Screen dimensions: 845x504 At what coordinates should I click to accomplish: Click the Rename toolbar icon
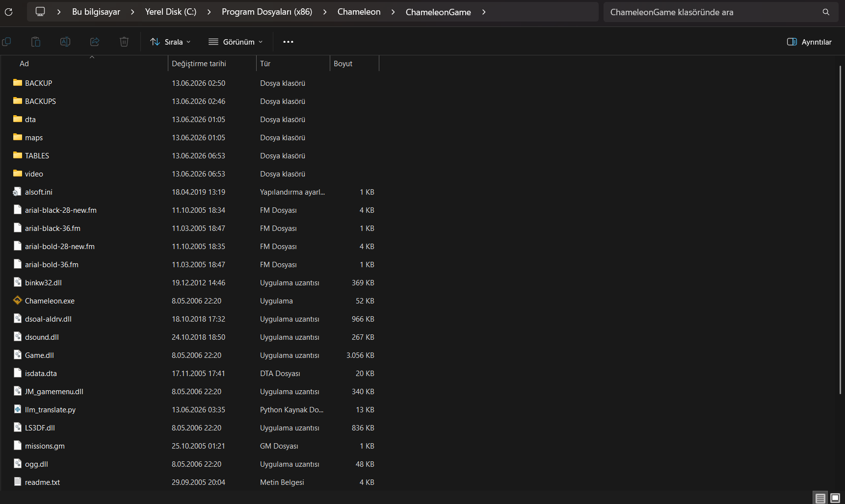(65, 42)
